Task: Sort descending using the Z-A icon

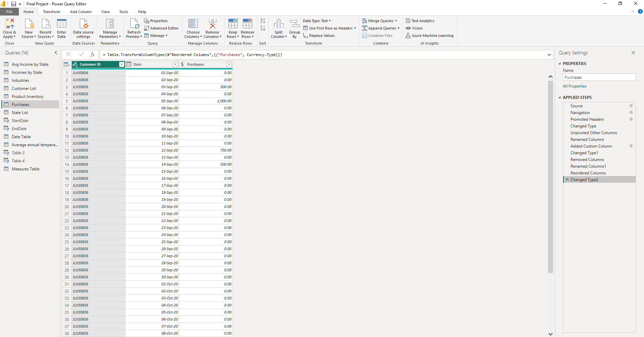Action: coord(263,28)
